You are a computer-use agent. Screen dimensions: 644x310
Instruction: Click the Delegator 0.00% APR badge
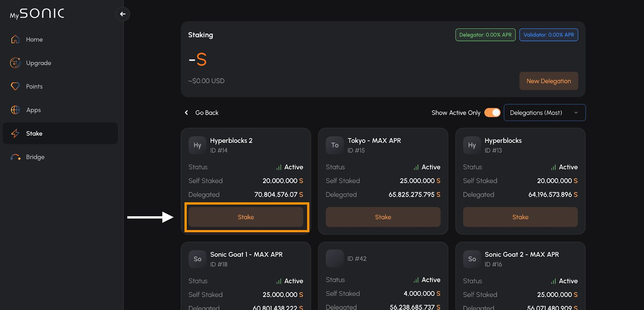[x=485, y=35]
